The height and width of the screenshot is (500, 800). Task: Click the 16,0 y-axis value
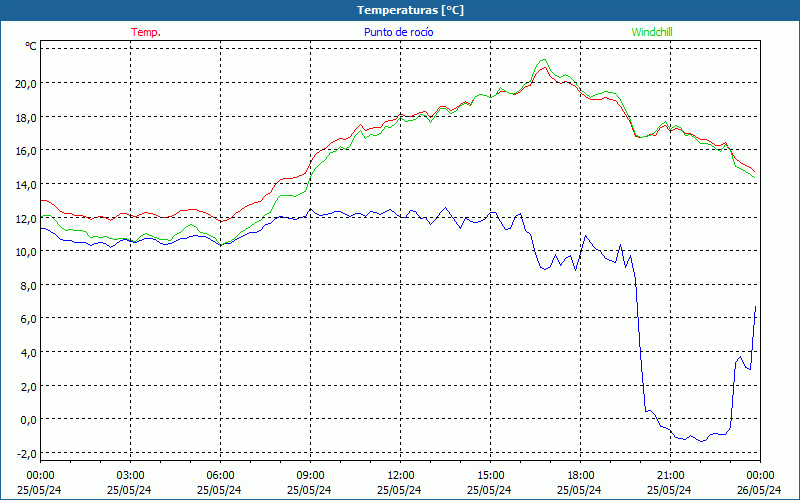(x=26, y=151)
